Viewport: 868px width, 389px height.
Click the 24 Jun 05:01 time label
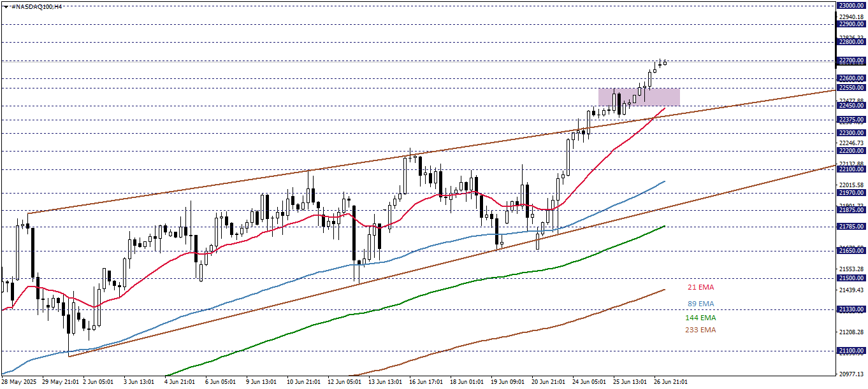pos(589,382)
